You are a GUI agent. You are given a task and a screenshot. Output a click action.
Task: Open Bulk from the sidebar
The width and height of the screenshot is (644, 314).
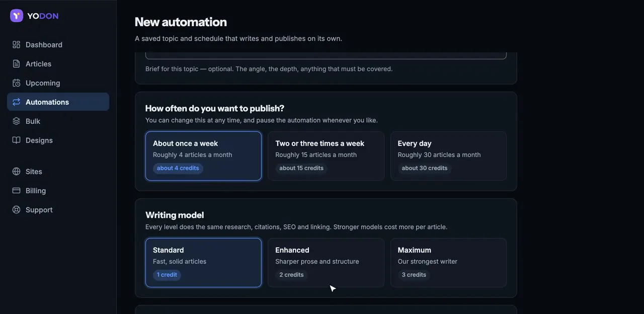58,121
